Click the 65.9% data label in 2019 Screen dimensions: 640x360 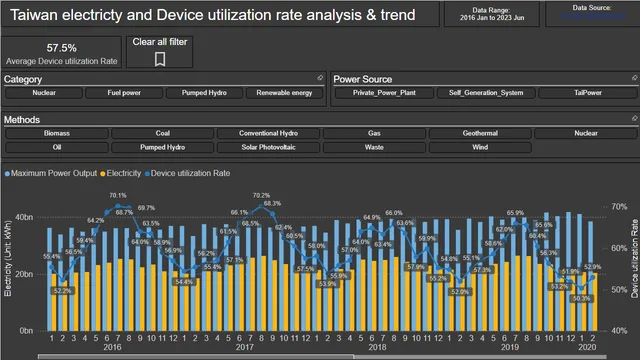coord(515,213)
